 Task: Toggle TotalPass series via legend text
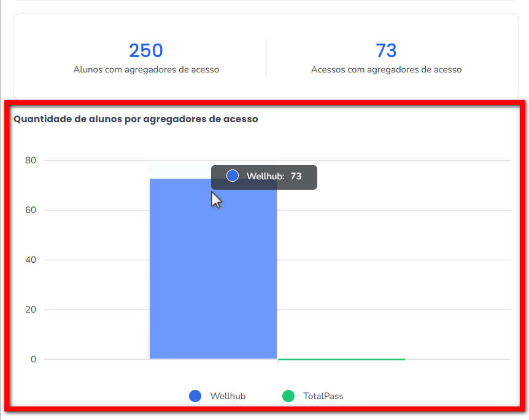(323, 396)
